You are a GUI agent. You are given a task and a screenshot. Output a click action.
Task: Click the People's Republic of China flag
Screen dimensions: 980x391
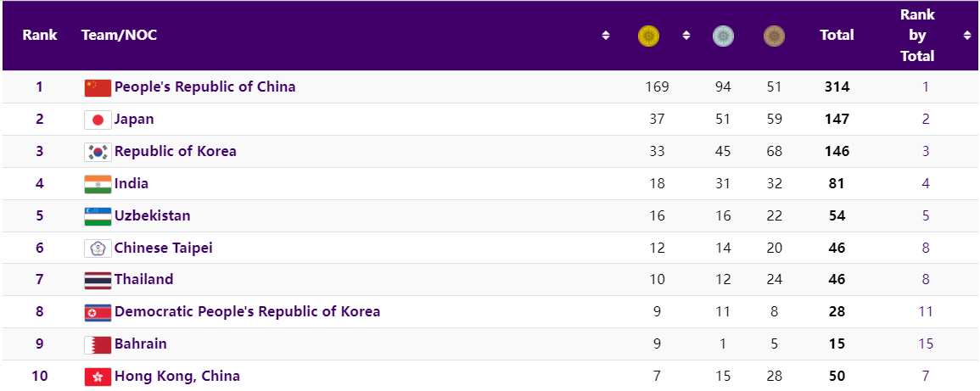tap(98, 87)
